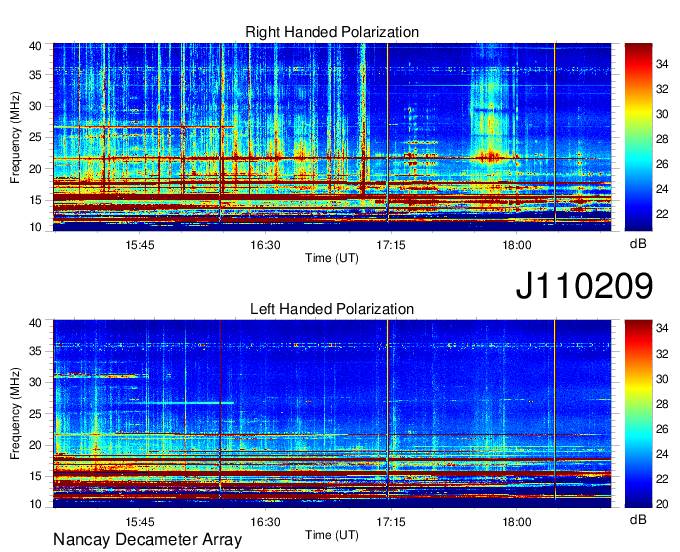Click the 17:15 time tick under Left Handed plot
The image size is (680, 552).
[x=391, y=522]
